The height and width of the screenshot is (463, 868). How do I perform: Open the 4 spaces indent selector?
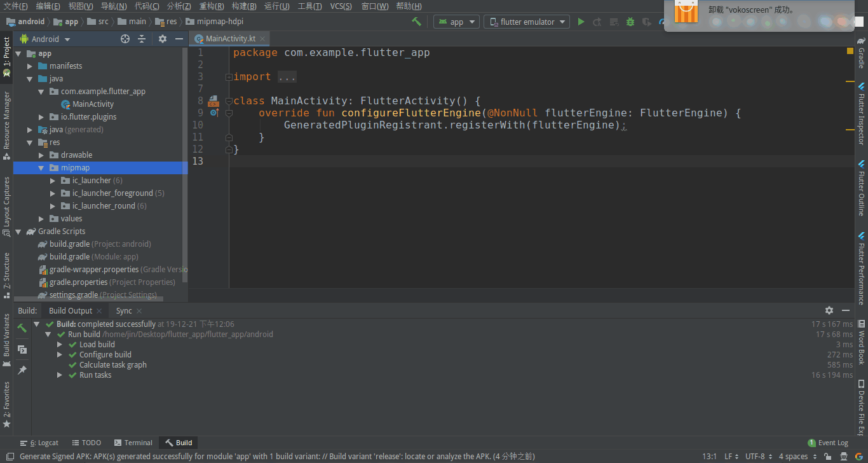pos(797,457)
